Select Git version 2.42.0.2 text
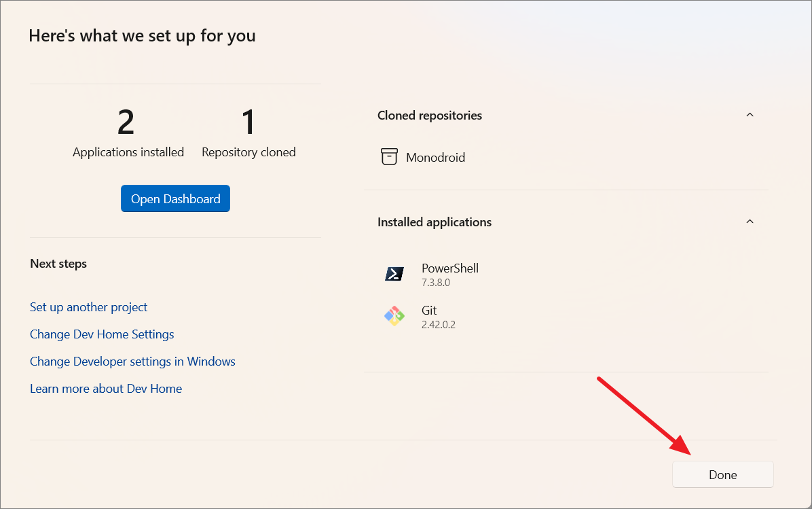The width and height of the screenshot is (812, 509). (439, 324)
